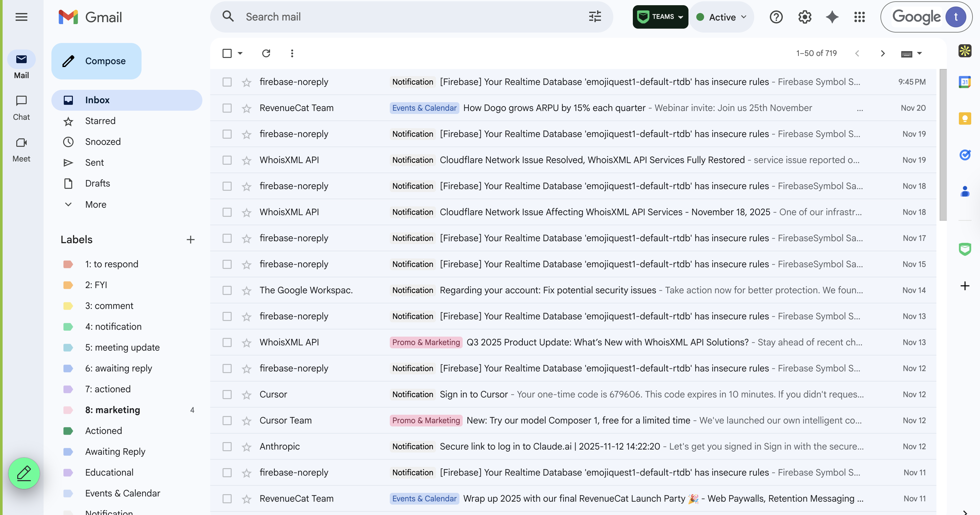Open Gmail settings gear
This screenshot has height=515, width=980.
coord(804,17)
